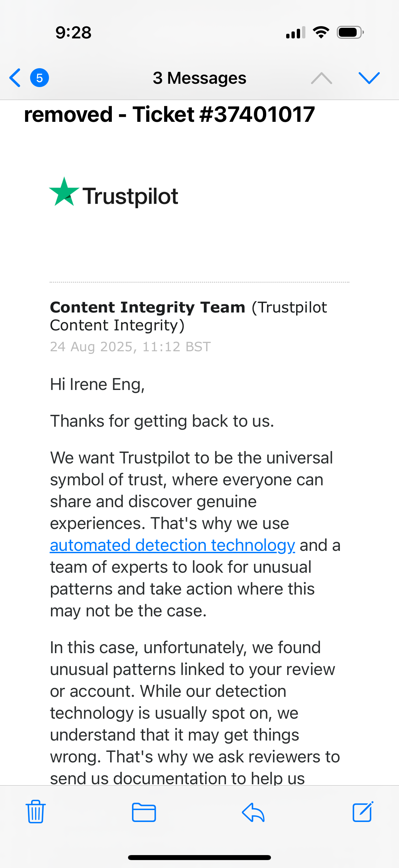The image size is (399, 868).
Task: Compose a new message
Action: (x=363, y=812)
